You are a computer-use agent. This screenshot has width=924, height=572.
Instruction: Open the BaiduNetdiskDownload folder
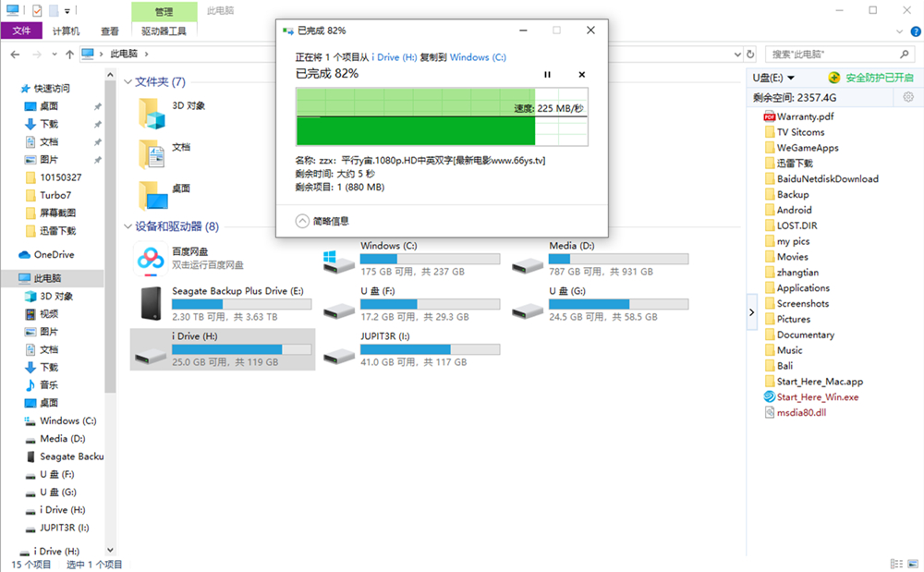pyautogui.click(x=821, y=178)
